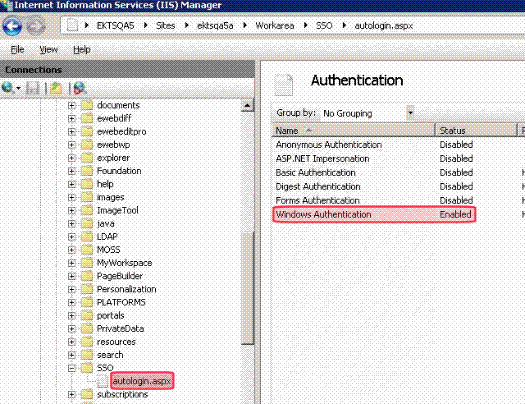Expand the java tree node
Screen dimensions: 525x404
pyautogui.click(x=71, y=224)
